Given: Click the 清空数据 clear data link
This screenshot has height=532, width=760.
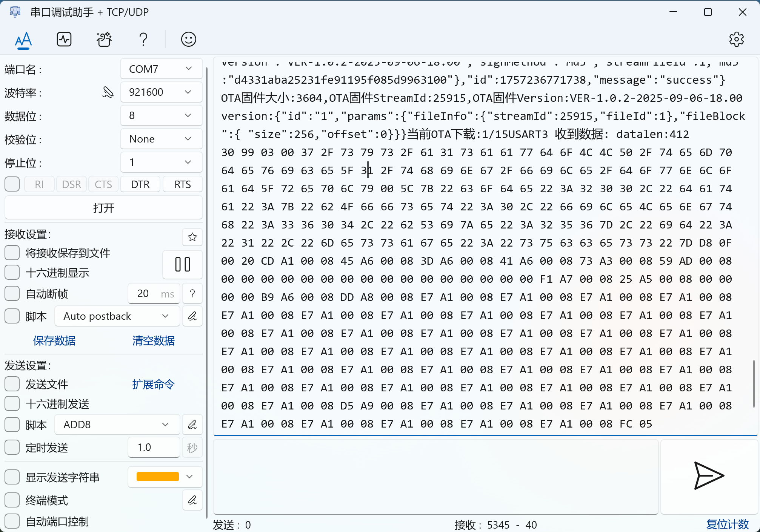Looking at the screenshot, I should [153, 341].
